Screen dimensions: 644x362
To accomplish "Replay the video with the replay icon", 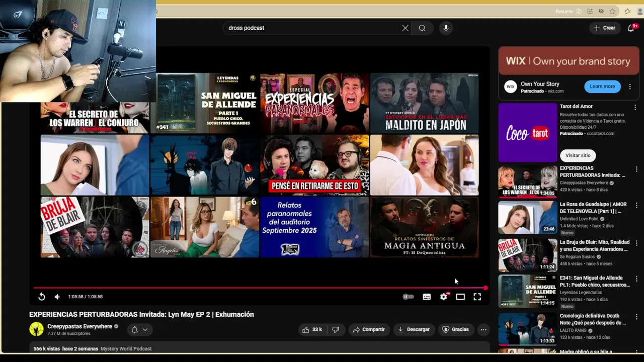I will (x=42, y=297).
